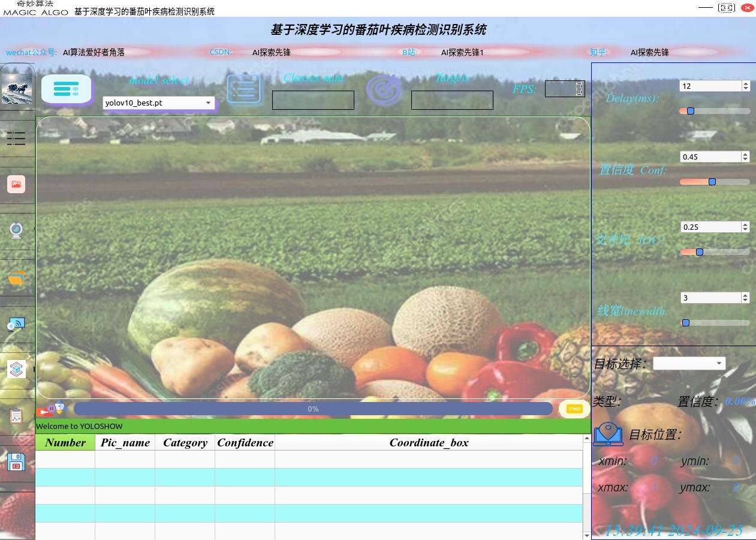Screen dimensions: 756x540
Task: Click the wechat AI算法爱好者角落 text
Action: click(x=94, y=53)
